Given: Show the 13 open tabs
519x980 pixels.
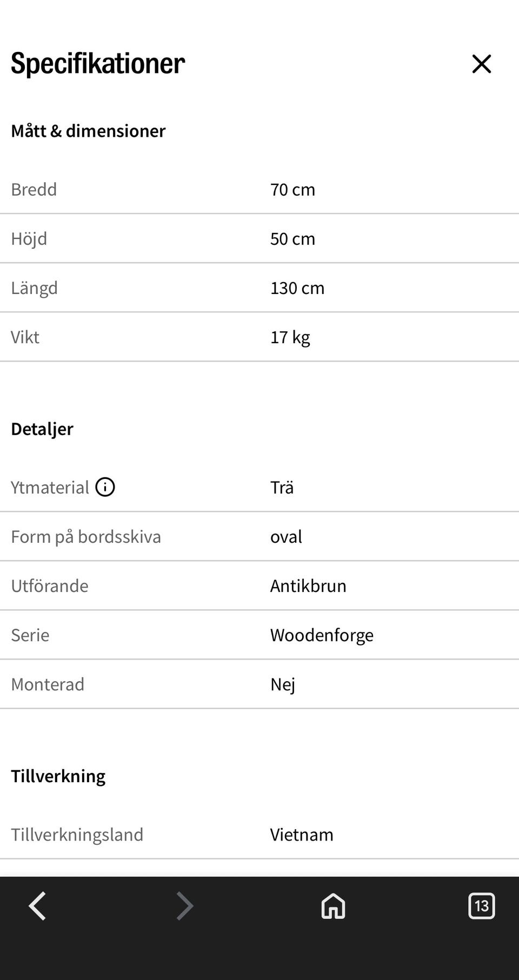Looking at the screenshot, I should pyautogui.click(x=481, y=905).
